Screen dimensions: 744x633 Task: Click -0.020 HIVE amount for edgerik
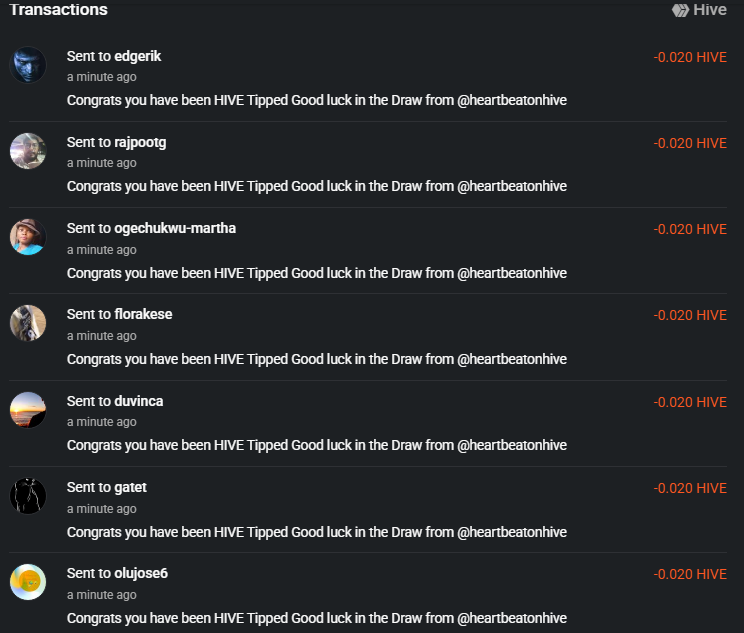click(x=690, y=57)
